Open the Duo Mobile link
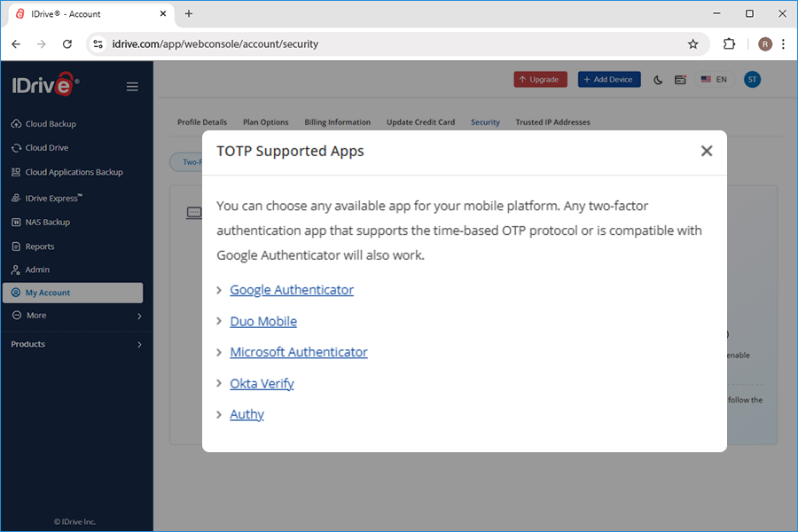Image resolution: width=798 pixels, height=532 pixels. 263,321
